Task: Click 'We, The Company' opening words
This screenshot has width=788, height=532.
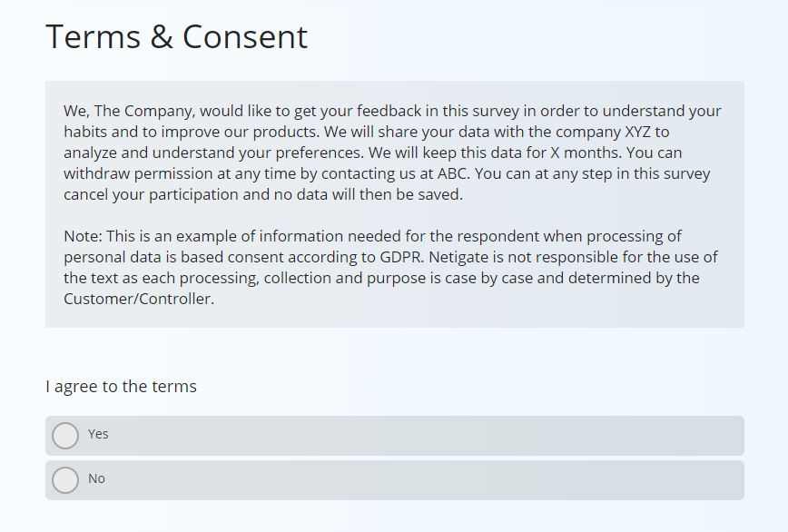Action: click(129, 111)
